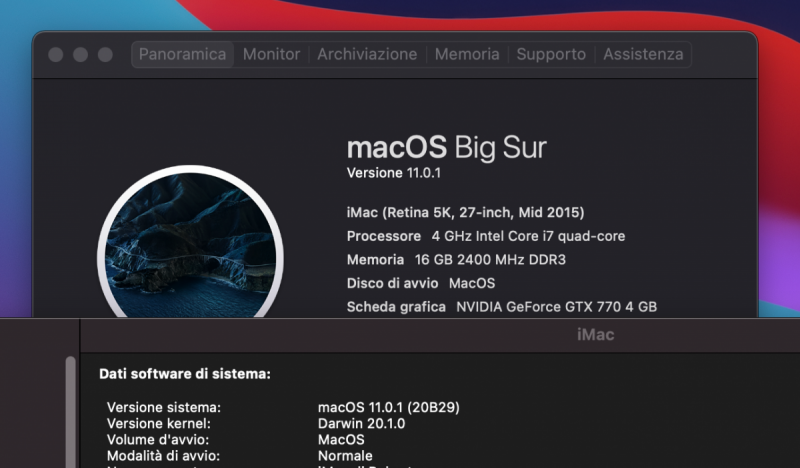Click the Modalità di avvio label
The image size is (800, 468).
click(x=163, y=456)
